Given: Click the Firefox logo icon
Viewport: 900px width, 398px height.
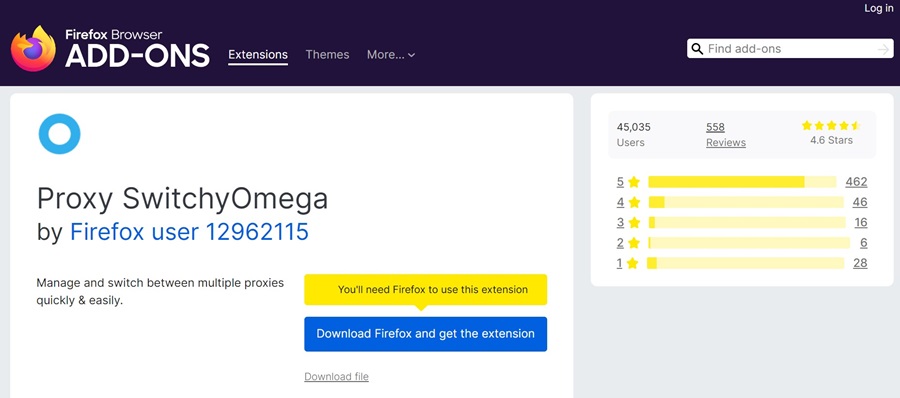Looking at the screenshot, I should (33, 48).
